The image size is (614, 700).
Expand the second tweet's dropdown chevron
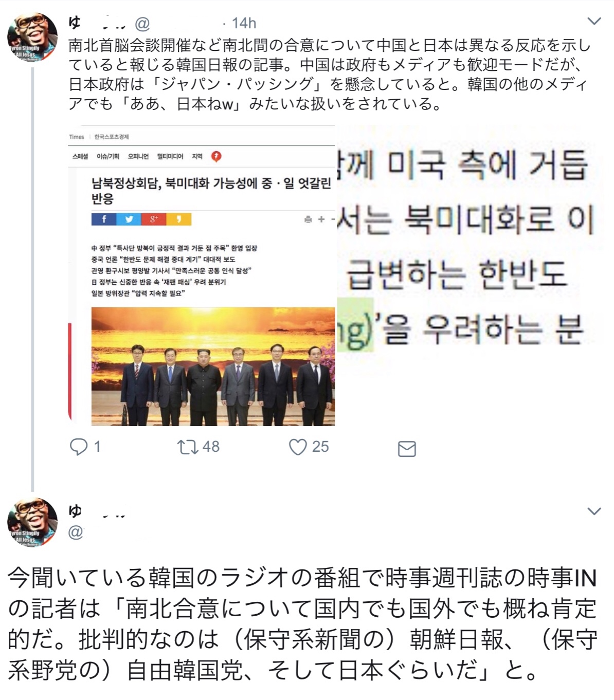click(594, 511)
